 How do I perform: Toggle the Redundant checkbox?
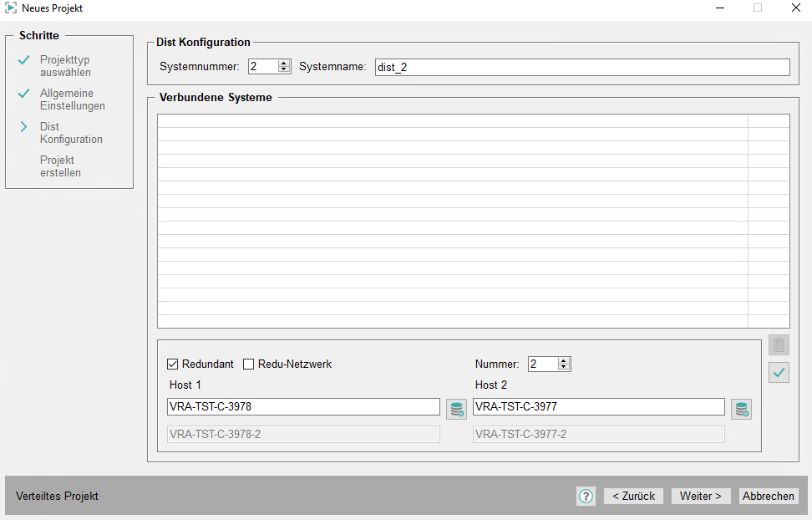(173, 365)
